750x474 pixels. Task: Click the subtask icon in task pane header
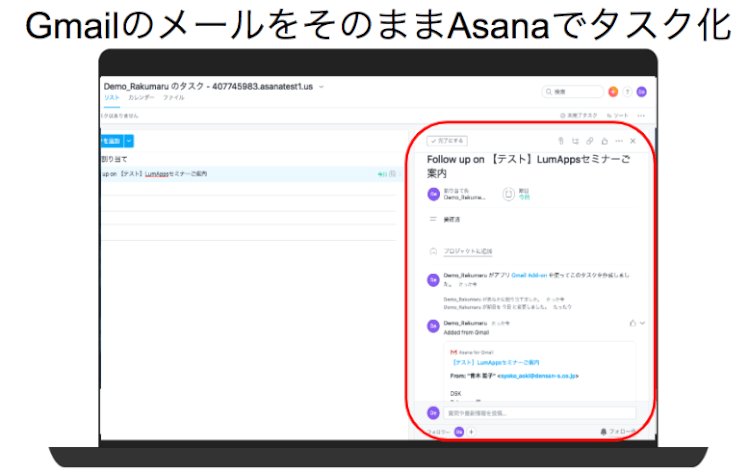pyautogui.click(x=575, y=141)
